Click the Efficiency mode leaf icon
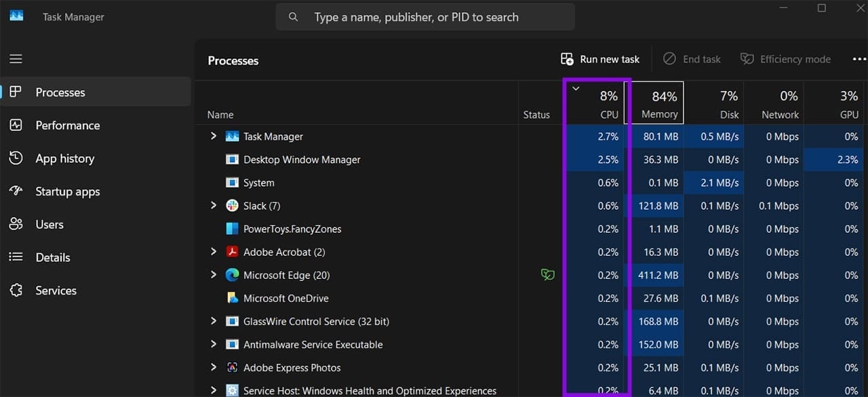The height and width of the screenshot is (397, 868). click(747, 59)
